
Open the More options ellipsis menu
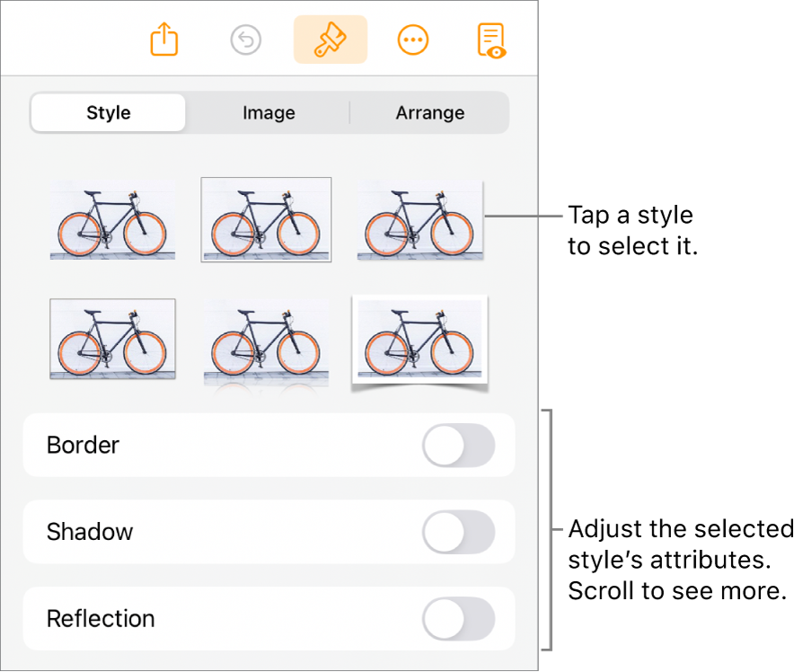[x=412, y=40]
